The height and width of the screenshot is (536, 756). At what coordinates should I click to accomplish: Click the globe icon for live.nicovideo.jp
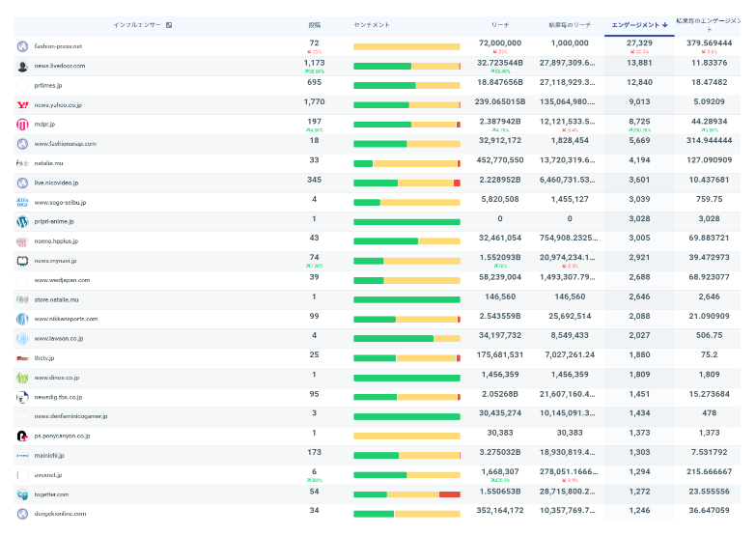[x=22, y=183]
